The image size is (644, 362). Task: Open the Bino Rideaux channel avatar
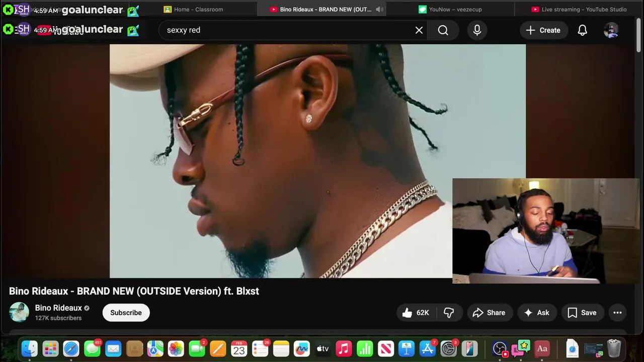tap(19, 312)
